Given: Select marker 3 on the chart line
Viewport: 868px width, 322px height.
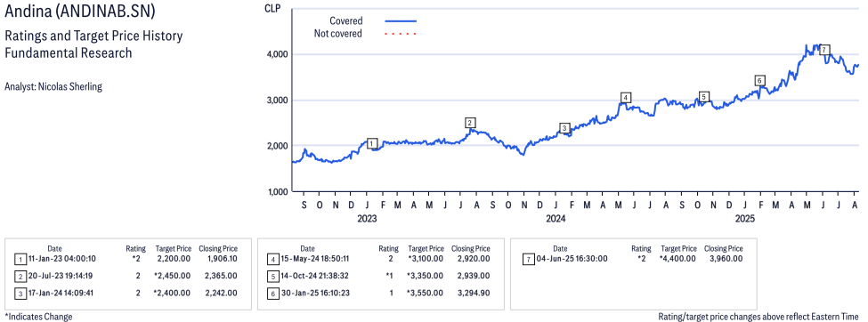Looking at the screenshot, I should (564, 128).
